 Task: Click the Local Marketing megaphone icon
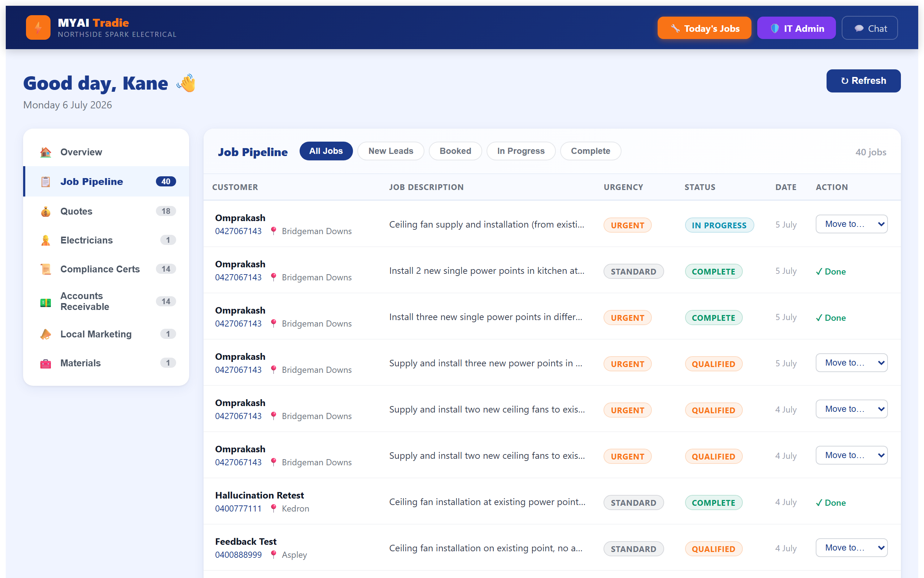[x=45, y=334]
